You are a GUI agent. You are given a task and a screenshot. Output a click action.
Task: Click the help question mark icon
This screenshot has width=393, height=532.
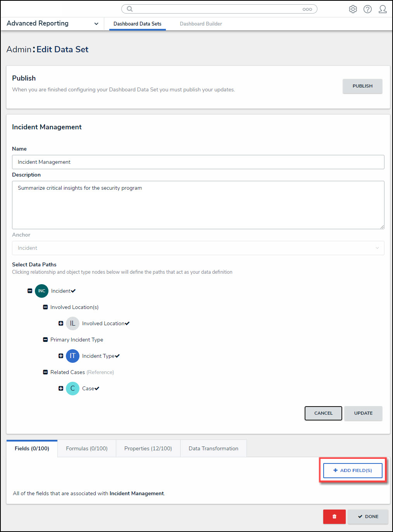tap(367, 9)
